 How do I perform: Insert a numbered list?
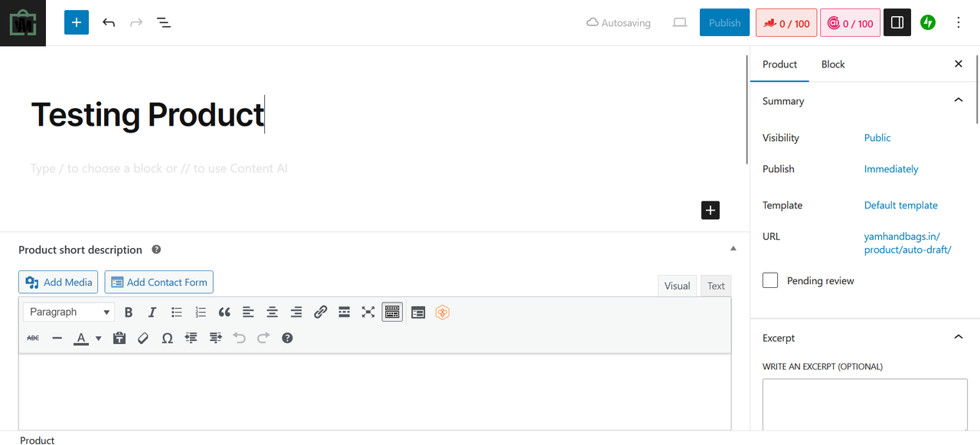201,312
